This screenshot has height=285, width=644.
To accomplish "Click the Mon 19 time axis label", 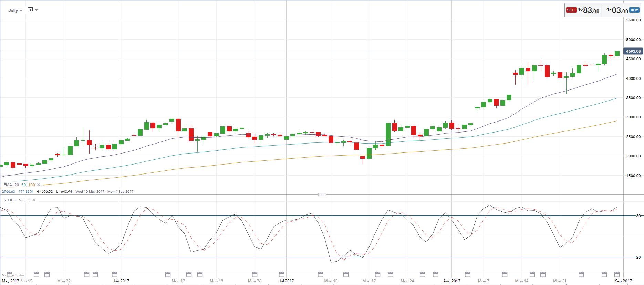I will [x=216, y=281].
